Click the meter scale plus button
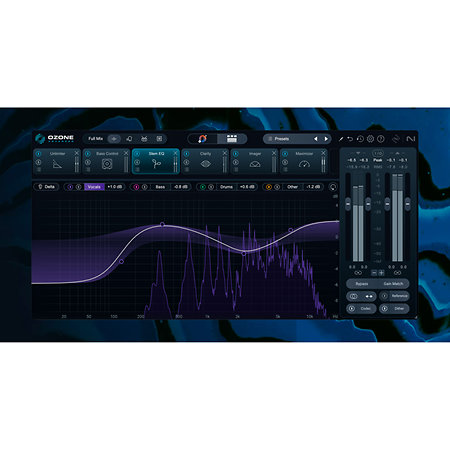Screen dimensions: 450x450 [381, 273]
